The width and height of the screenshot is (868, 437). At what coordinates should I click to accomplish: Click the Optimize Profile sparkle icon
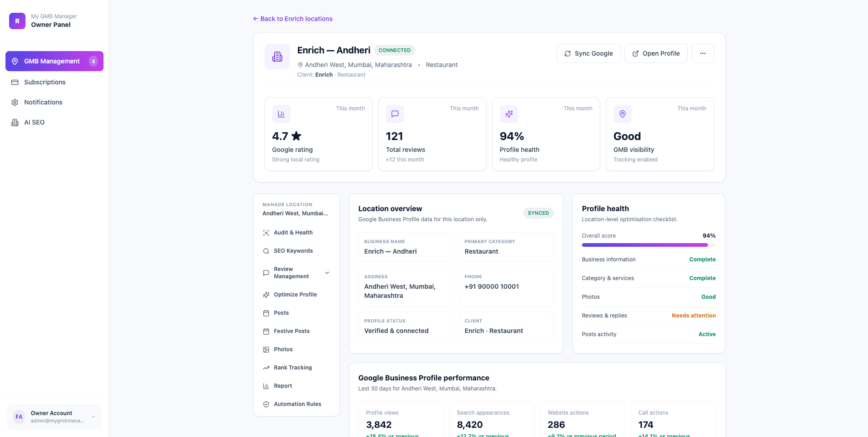tap(266, 295)
